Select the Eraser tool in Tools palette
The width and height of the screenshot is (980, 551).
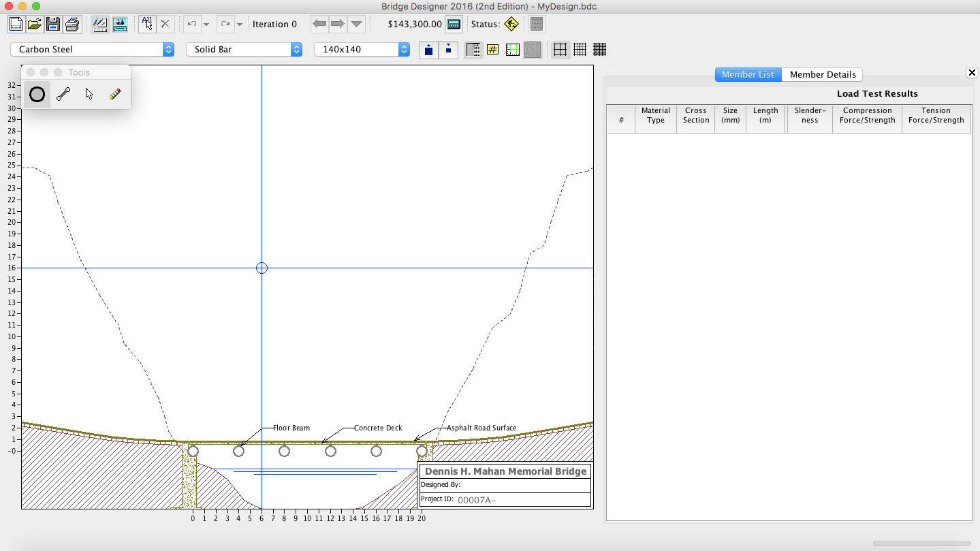(114, 95)
